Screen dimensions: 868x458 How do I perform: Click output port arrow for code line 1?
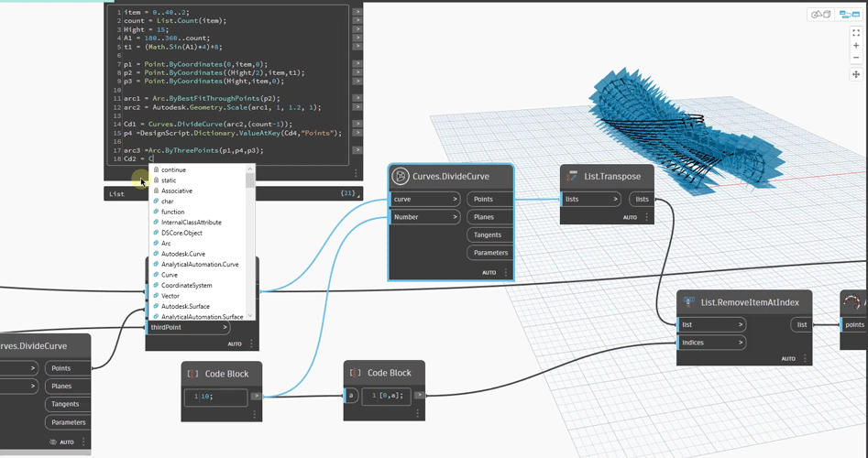pos(357,12)
